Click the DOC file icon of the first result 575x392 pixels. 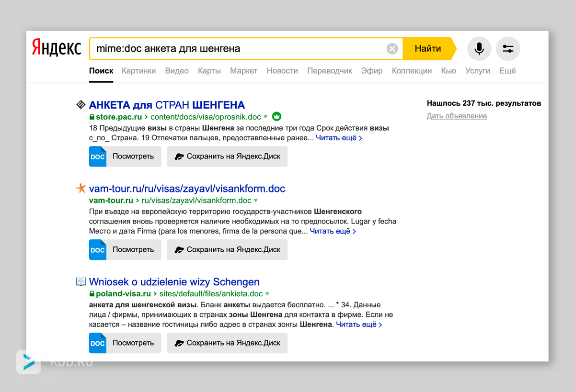98,157
